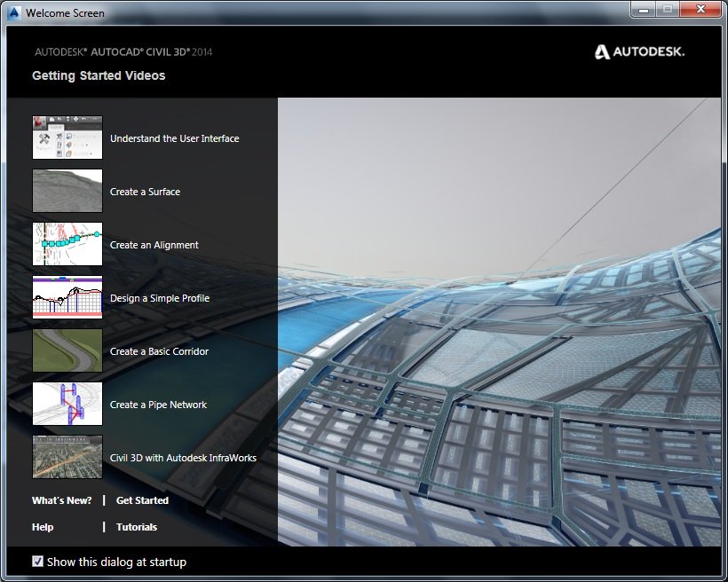Play the Create a Surface video thumbnail
This screenshot has width=728, height=582.
click(x=67, y=191)
